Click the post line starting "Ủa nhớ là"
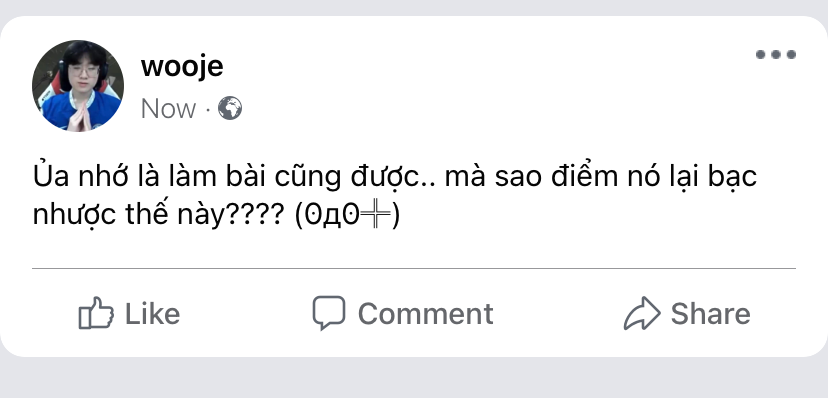The width and height of the screenshot is (828, 398). click(x=394, y=177)
